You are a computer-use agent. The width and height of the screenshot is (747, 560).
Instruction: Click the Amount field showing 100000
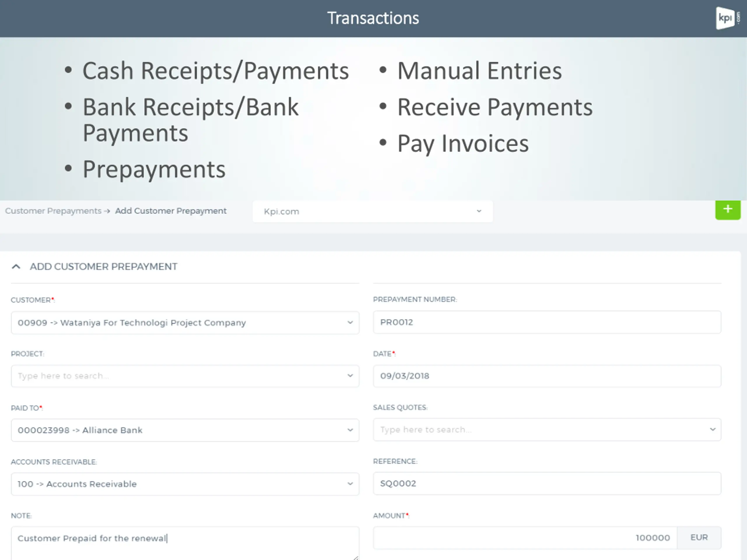[525, 538]
